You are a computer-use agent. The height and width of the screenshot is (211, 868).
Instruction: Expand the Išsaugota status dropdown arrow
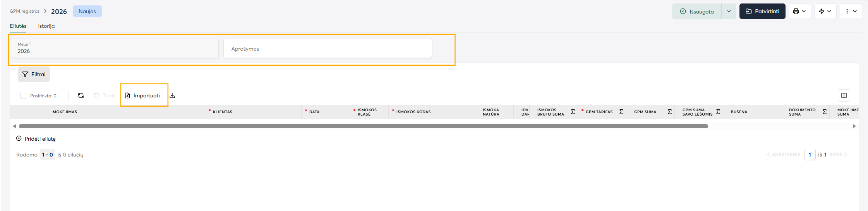729,11
